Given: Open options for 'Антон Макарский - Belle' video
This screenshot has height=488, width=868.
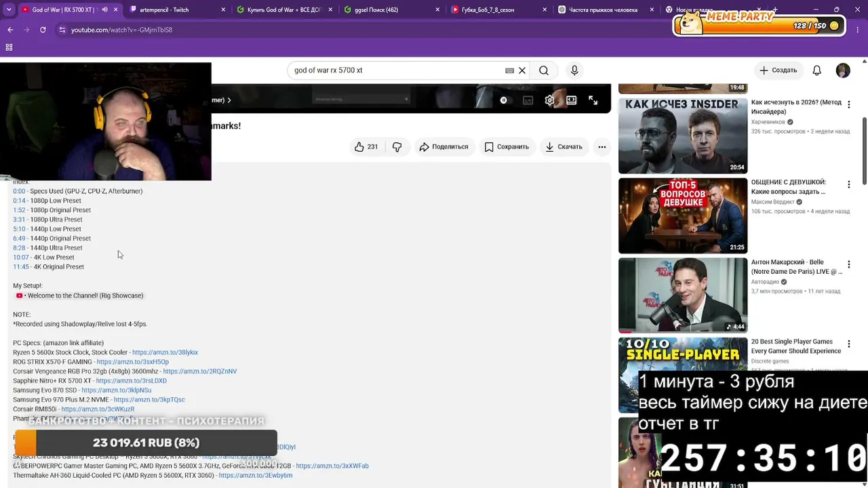Looking at the screenshot, I should 848,264.
